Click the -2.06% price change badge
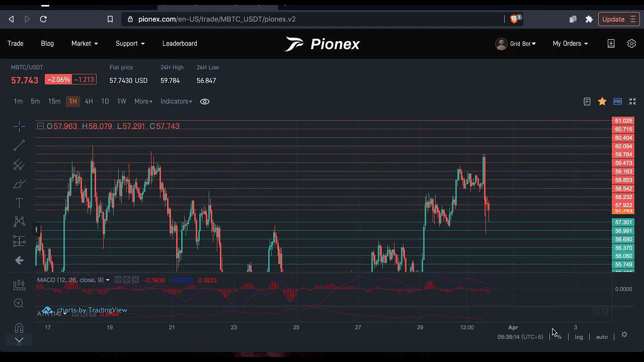Screen dimensions: 644x362 point(58,80)
